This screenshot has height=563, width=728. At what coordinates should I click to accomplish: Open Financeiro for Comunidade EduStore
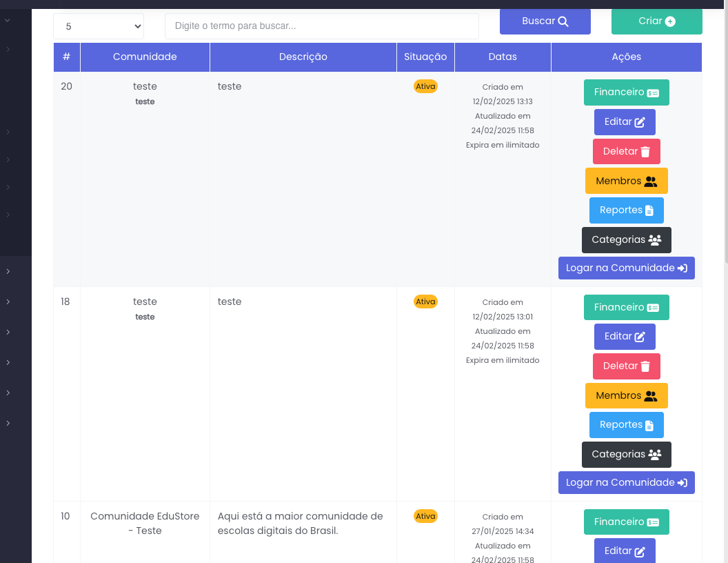[x=626, y=522]
